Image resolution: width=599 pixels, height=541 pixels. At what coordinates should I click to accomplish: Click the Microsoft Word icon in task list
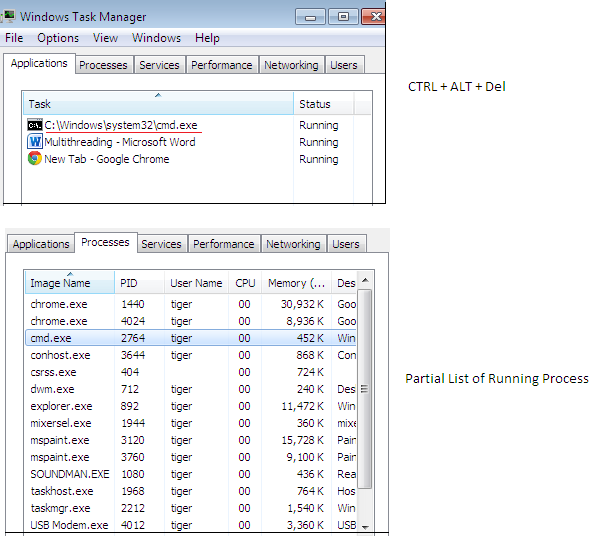35,142
